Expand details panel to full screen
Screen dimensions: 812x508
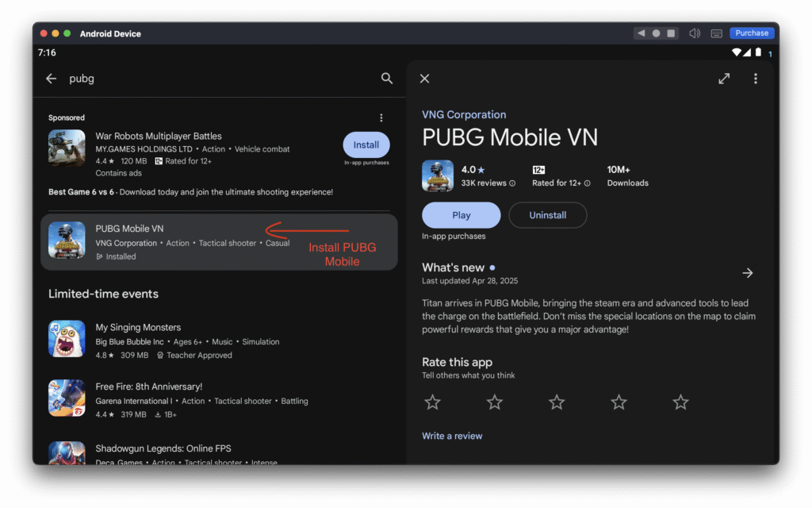[x=724, y=79]
